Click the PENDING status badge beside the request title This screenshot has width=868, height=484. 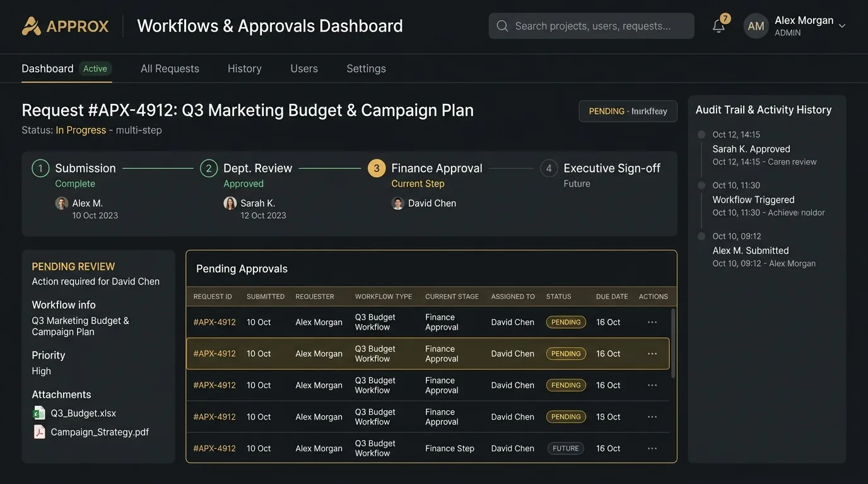pyautogui.click(x=628, y=111)
